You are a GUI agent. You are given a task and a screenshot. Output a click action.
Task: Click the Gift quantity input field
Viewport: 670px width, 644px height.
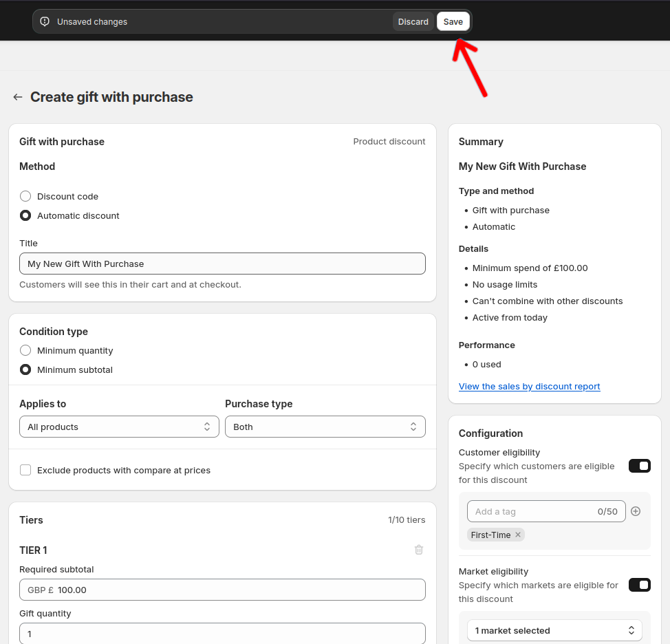click(x=222, y=633)
